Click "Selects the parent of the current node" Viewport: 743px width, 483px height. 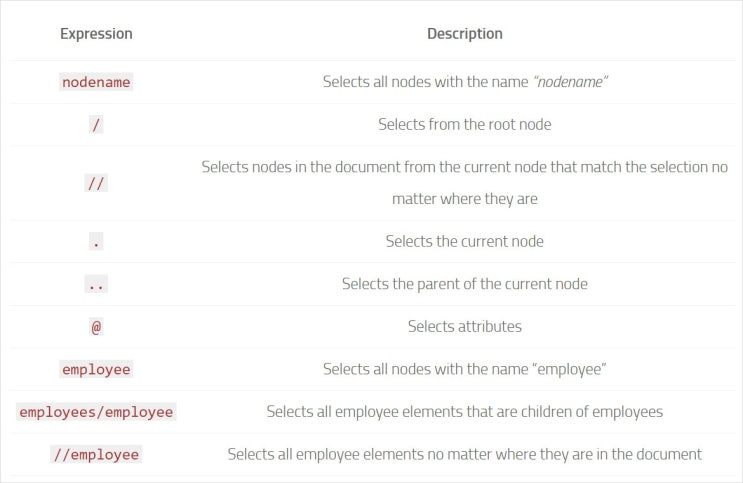click(464, 284)
